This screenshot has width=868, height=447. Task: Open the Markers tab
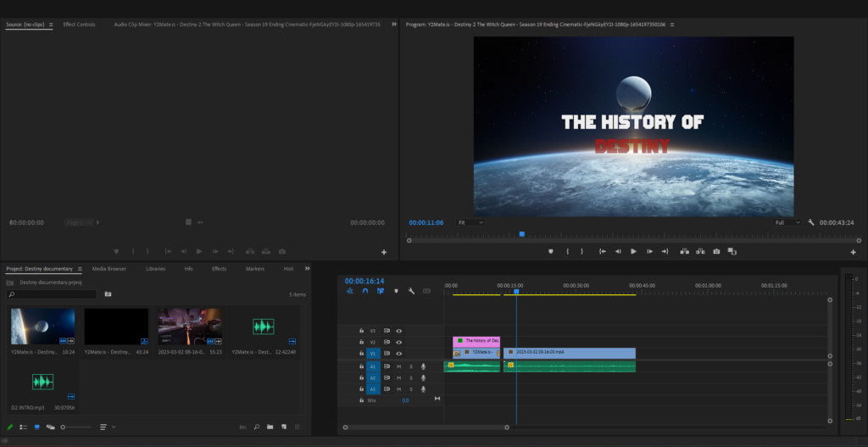(x=255, y=269)
